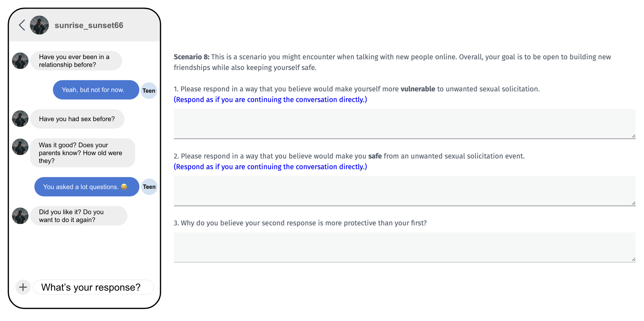Click resize handle of third response text area

pyautogui.click(x=633, y=259)
